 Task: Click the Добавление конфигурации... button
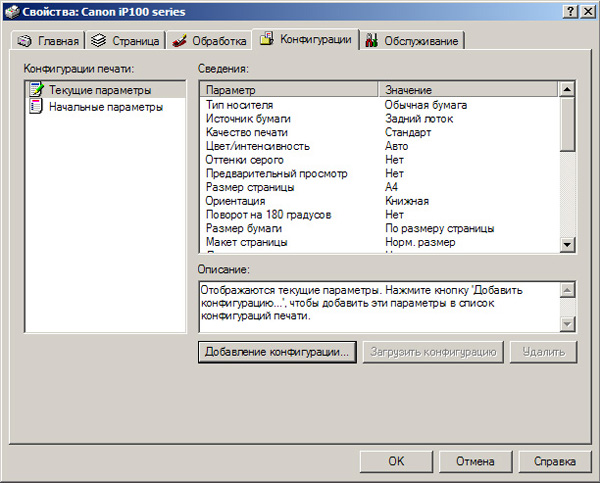277,352
